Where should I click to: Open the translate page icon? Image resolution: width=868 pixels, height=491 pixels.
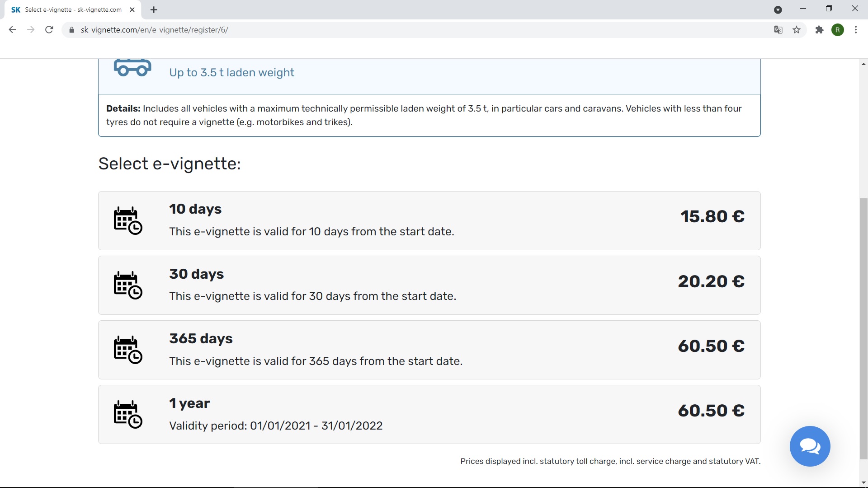click(778, 30)
